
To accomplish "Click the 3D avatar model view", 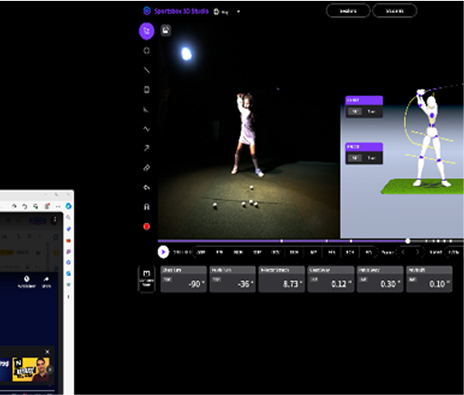I will click(431, 137).
